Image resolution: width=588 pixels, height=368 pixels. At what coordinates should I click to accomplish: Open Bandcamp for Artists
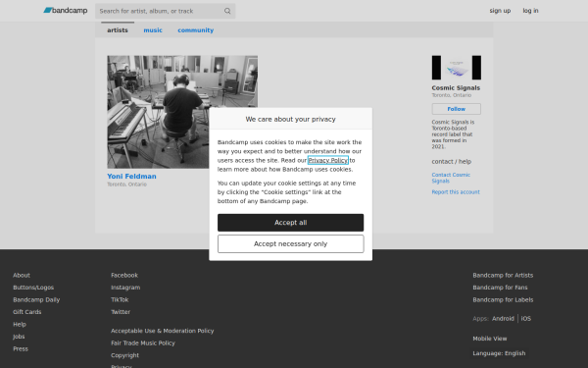click(x=503, y=275)
